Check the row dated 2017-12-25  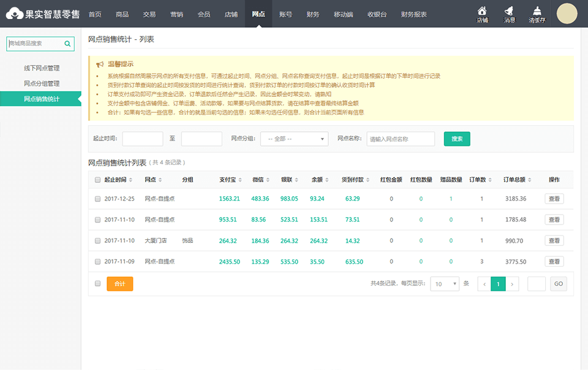96,198
